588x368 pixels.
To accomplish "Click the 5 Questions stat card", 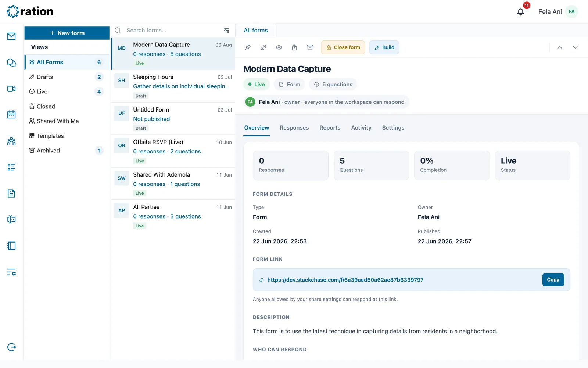I will [x=371, y=165].
